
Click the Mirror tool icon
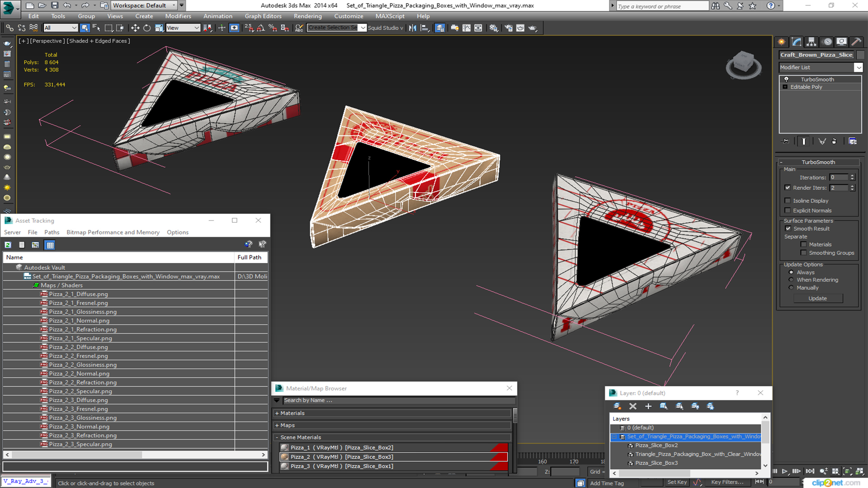tap(412, 28)
